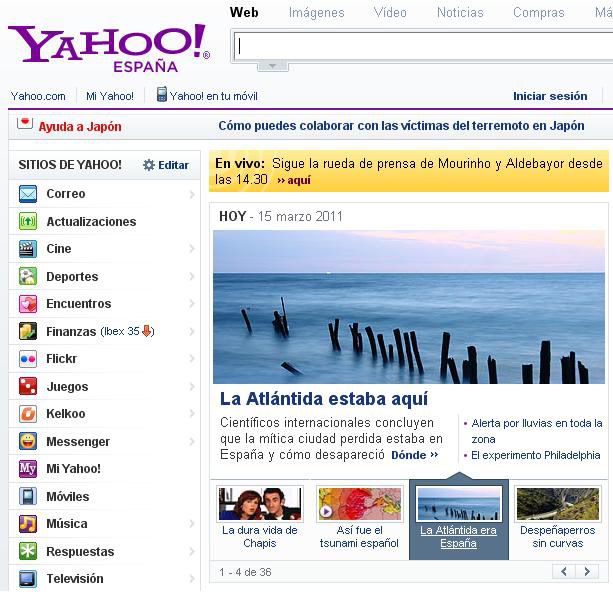Go to next stories with right arrow
613x595 pixels.
coord(587,572)
